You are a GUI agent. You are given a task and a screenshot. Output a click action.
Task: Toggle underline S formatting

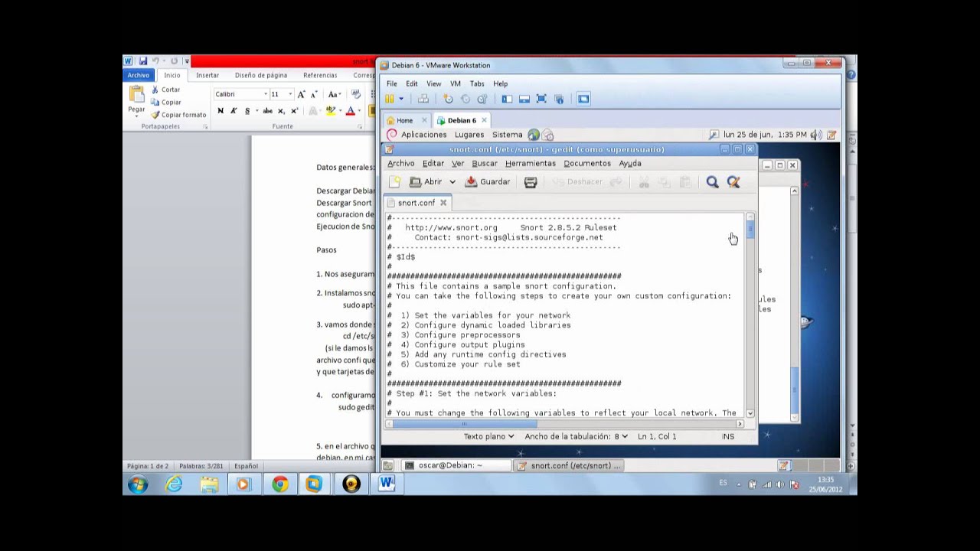coord(248,111)
